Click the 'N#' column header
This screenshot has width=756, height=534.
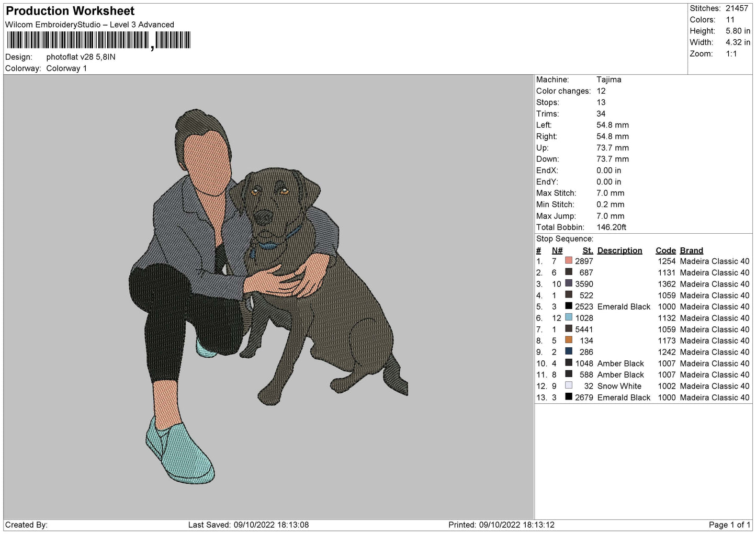[x=557, y=251]
